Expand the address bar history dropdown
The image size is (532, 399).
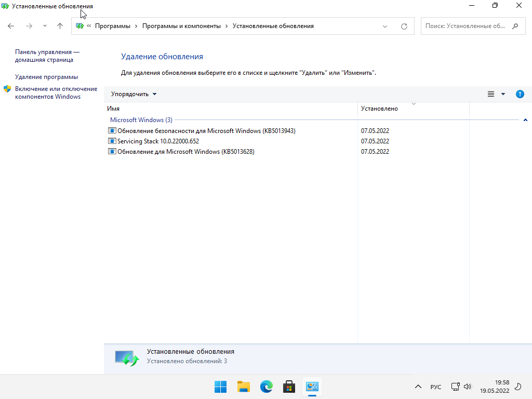385,26
